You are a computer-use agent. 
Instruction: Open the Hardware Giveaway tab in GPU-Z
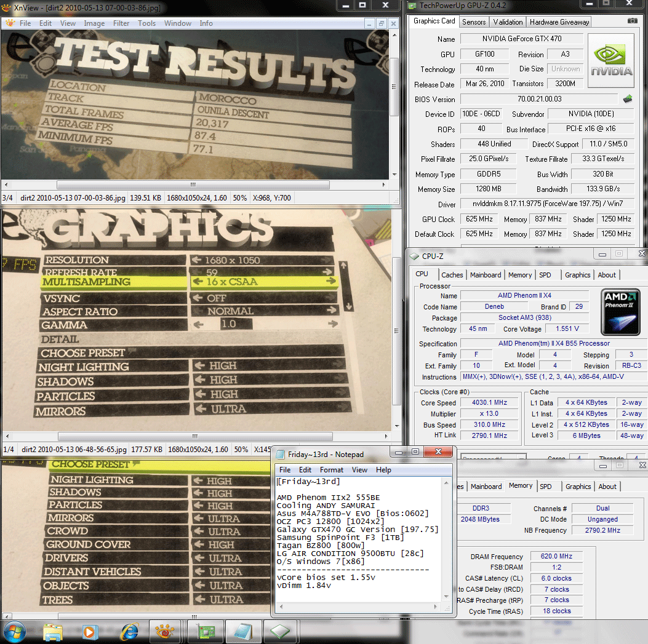pyautogui.click(x=559, y=22)
